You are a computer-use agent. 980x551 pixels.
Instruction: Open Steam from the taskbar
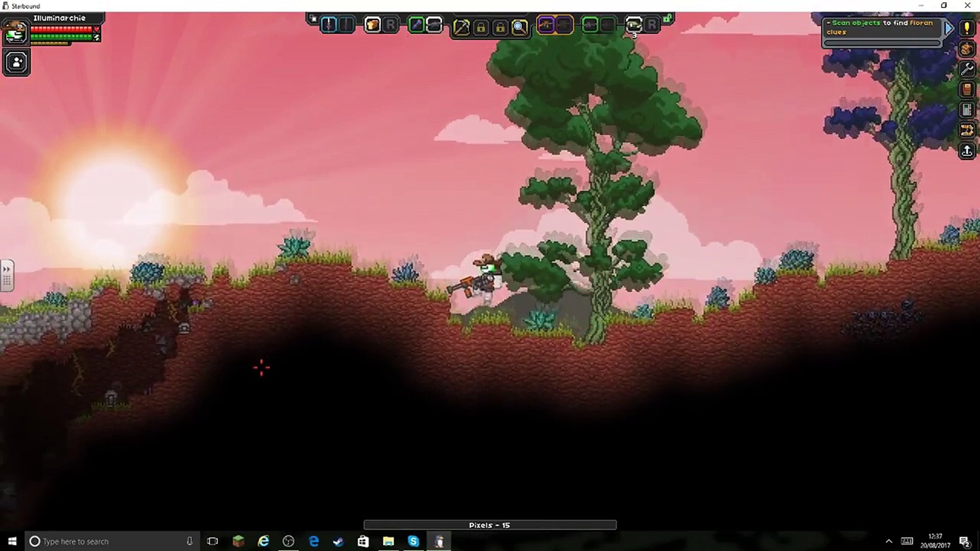click(338, 541)
